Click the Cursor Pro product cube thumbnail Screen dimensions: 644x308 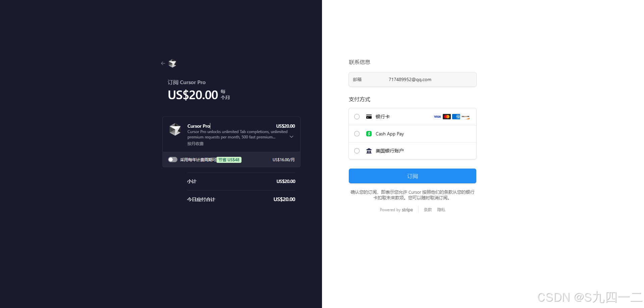tap(175, 129)
